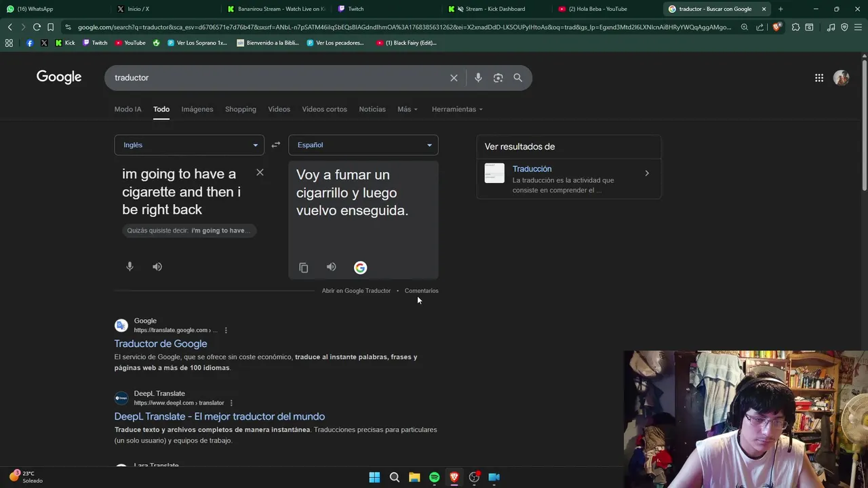Open browser extensions puzzle icon
This screenshot has height=488, width=868.
(795, 27)
